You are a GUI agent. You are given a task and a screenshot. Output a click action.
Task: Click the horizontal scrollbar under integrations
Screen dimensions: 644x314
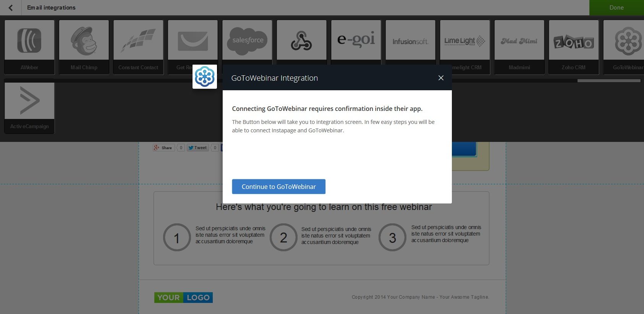pyautogui.click(x=609, y=81)
